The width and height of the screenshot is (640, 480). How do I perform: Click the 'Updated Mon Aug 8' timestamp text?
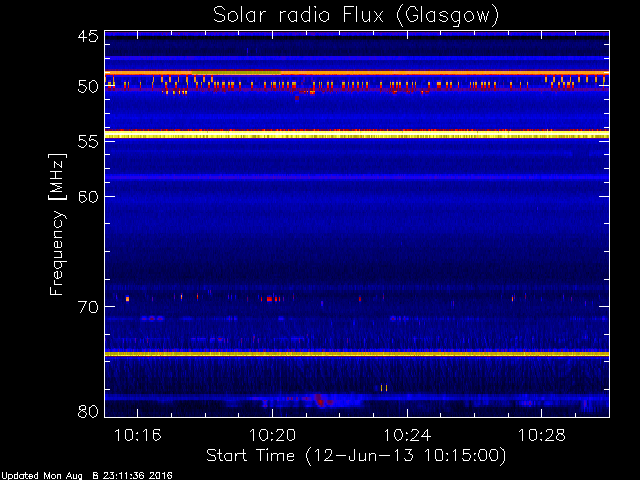(86, 476)
